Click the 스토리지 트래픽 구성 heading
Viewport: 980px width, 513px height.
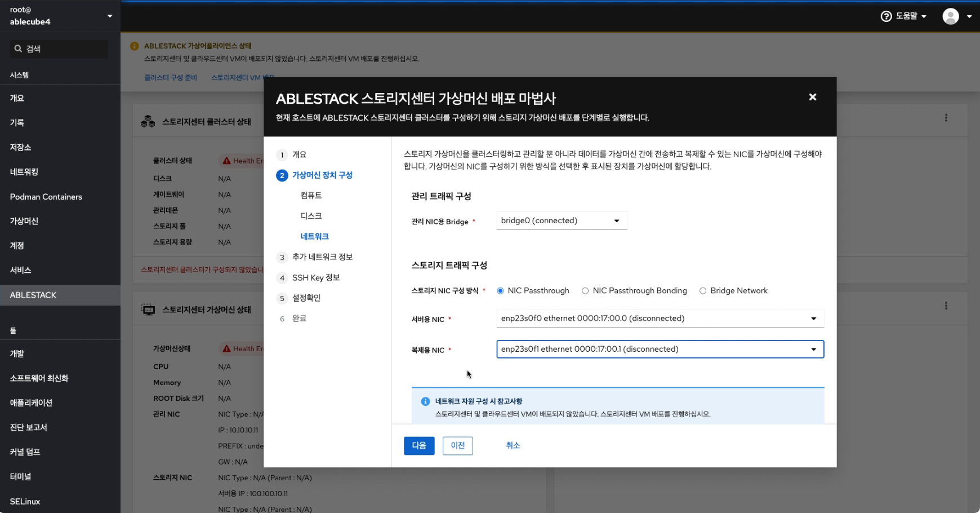449,266
